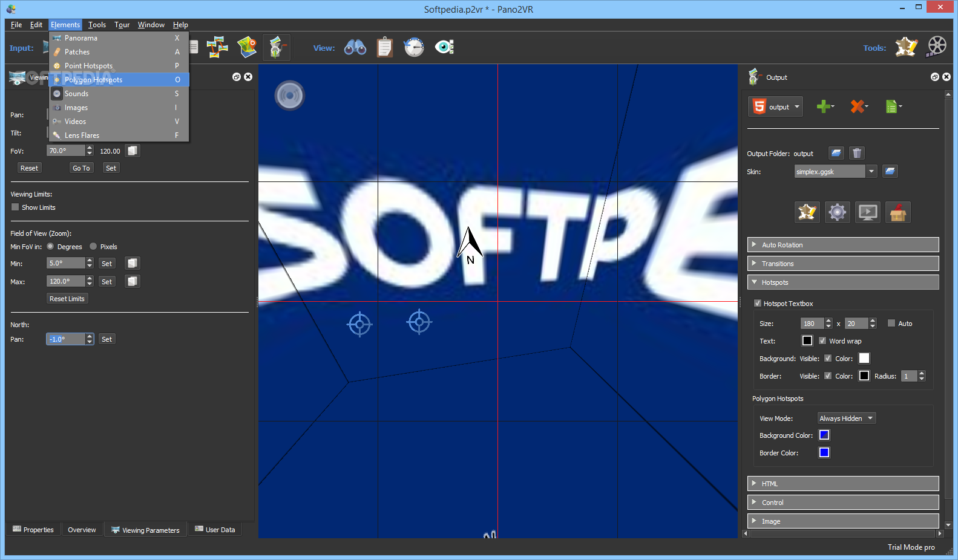Select the Pixels radio button

pyautogui.click(x=93, y=246)
